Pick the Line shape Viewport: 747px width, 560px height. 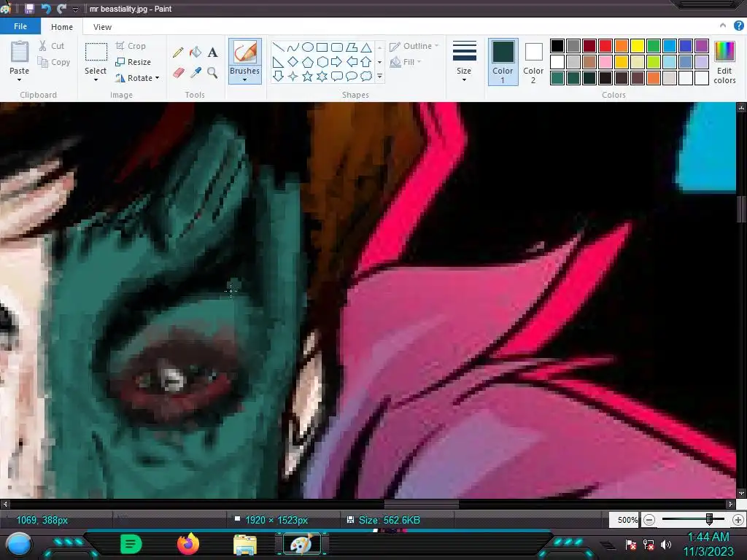(278, 47)
